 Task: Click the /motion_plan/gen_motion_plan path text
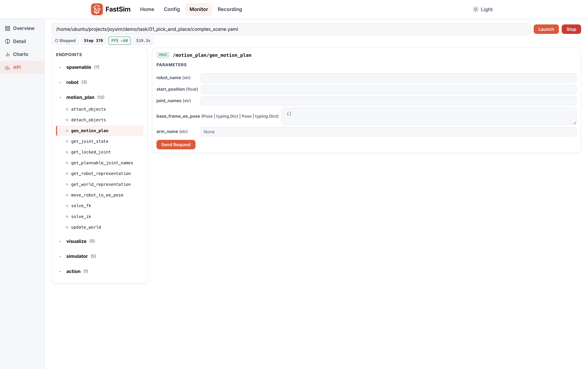point(212,55)
